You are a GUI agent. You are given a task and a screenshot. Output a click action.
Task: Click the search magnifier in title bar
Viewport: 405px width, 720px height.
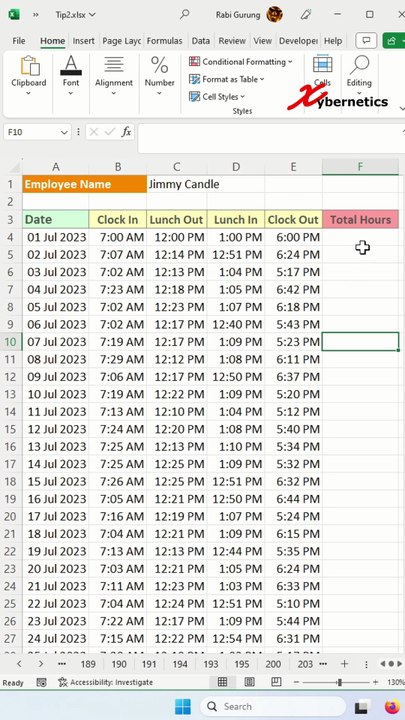point(185,14)
